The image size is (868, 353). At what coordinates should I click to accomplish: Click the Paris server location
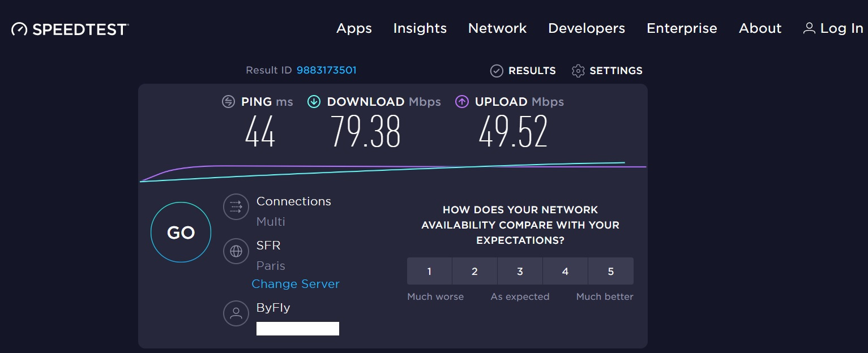pyautogui.click(x=271, y=266)
